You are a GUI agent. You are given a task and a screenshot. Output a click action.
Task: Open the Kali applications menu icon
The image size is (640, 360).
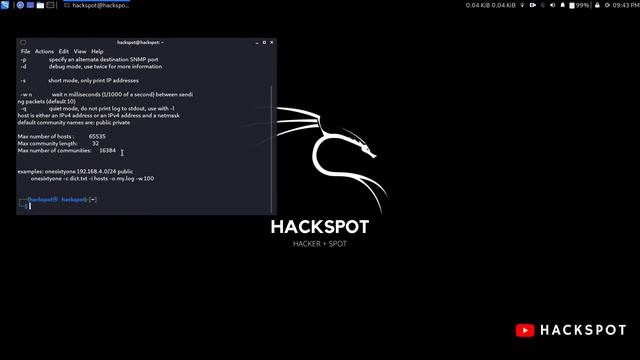[x=4, y=5]
